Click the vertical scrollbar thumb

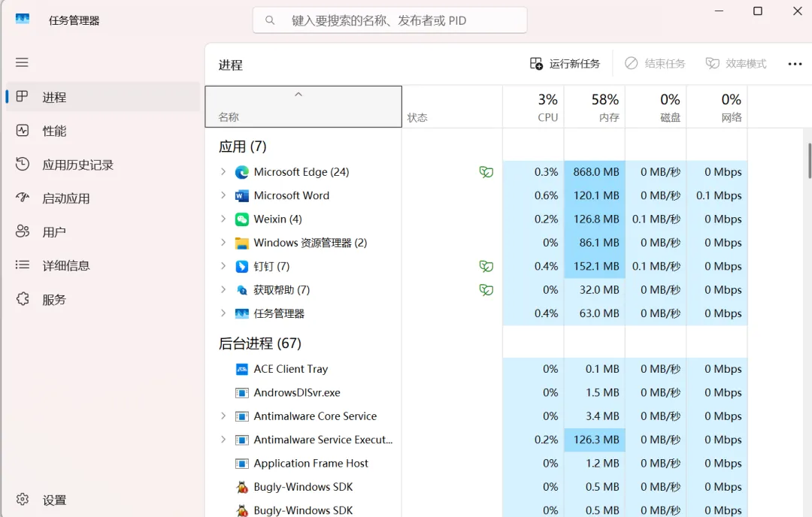tap(810, 160)
